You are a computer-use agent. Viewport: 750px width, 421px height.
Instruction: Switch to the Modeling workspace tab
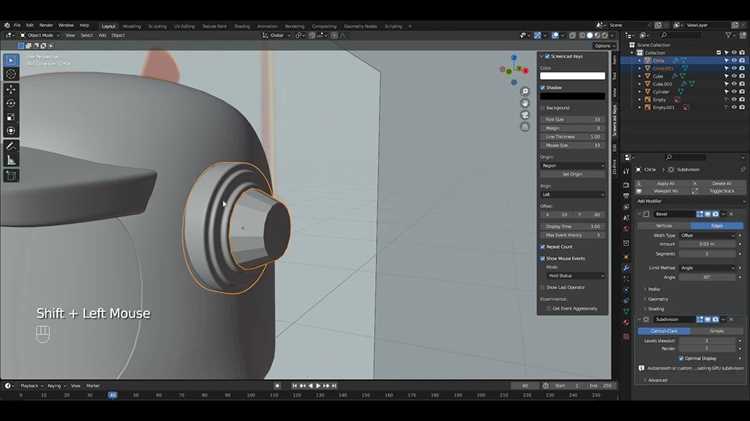(x=132, y=26)
